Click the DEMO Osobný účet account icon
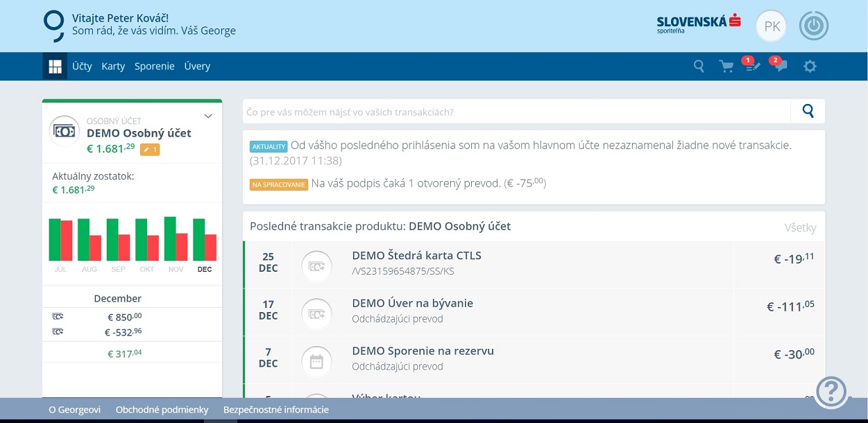 (65, 131)
